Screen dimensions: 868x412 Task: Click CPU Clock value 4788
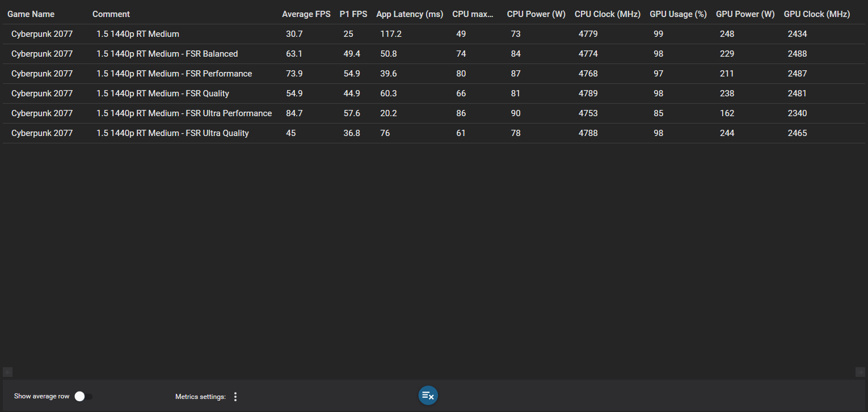tap(588, 133)
